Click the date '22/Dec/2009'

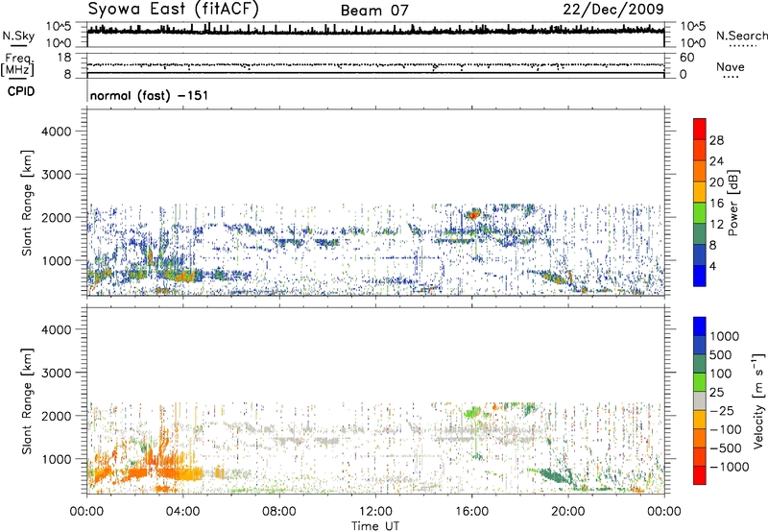click(613, 10)
